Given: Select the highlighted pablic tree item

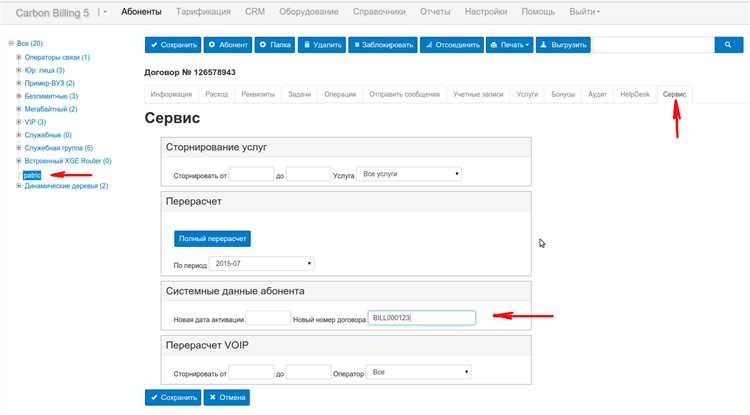Looking at the screenshot, I should tap(32, 175).
